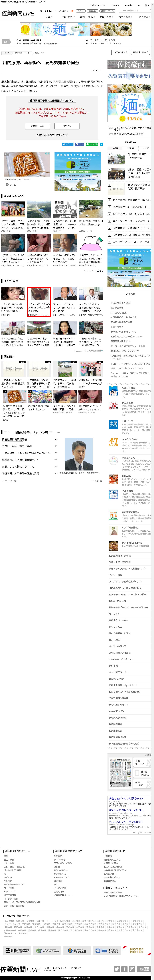Screen dimensions: 154x980
Task: Select the 1週間 ranking tab
Action: [x=130, y=148]
